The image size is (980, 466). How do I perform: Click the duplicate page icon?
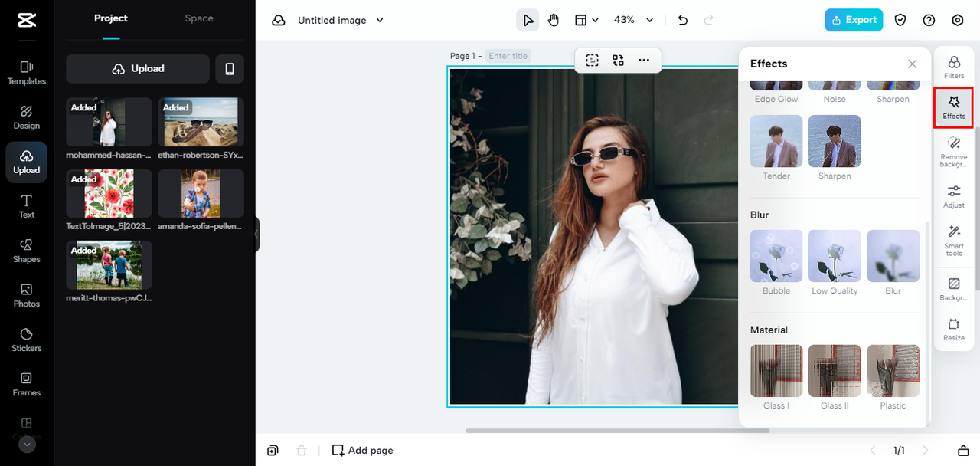[273, 451]
